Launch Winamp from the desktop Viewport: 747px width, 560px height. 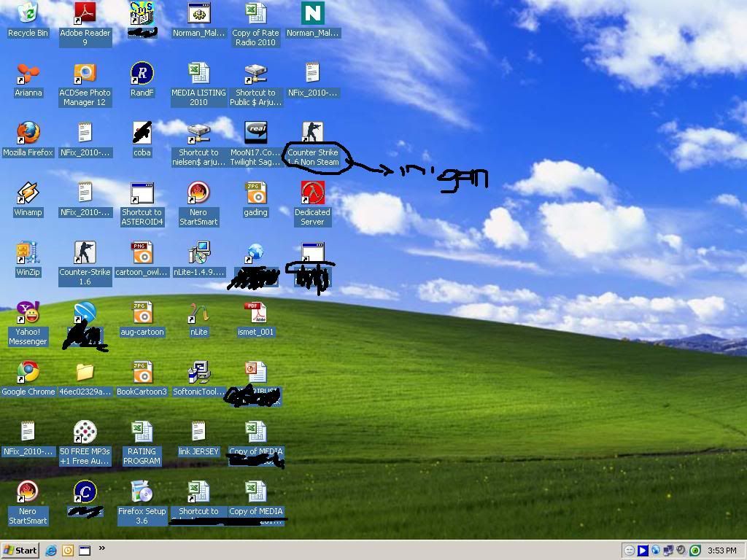tap(28, 200)
